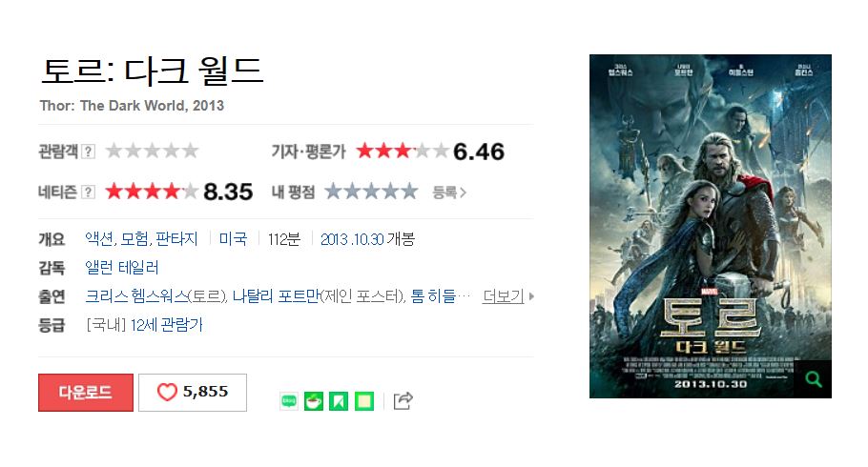Open the 12세 관람가 rating link
Viewport: 868px width, 467px height.
pos(167,325)
